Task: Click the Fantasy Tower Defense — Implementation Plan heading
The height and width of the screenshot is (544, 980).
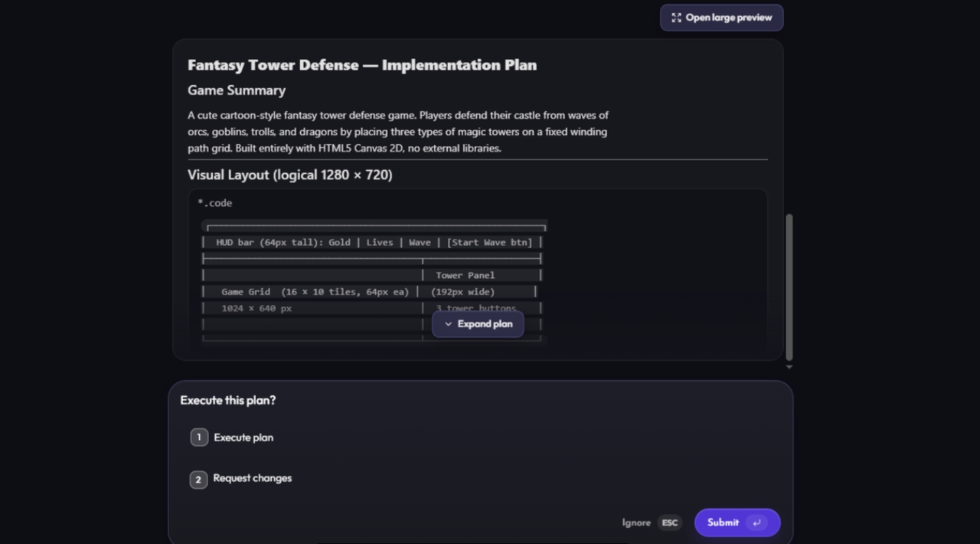Action: (x=362, y=65)
